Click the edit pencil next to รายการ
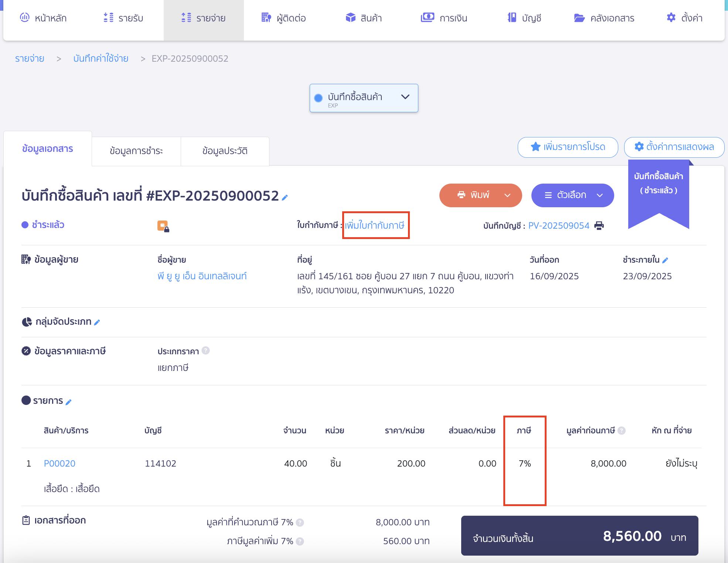Screen dimensions: 728x563 click(x=69, y=402)
